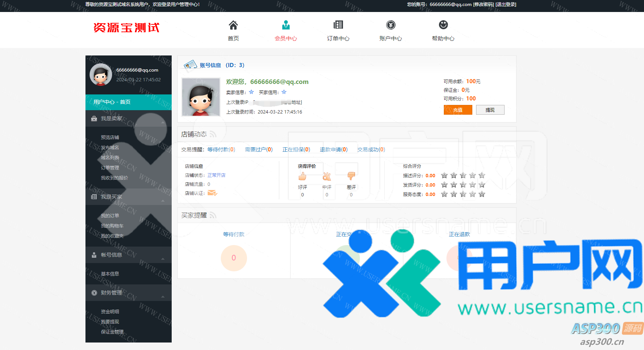This screenshot has height=350, width=644.
Task: Open the member center person icon
Action: 286,25
